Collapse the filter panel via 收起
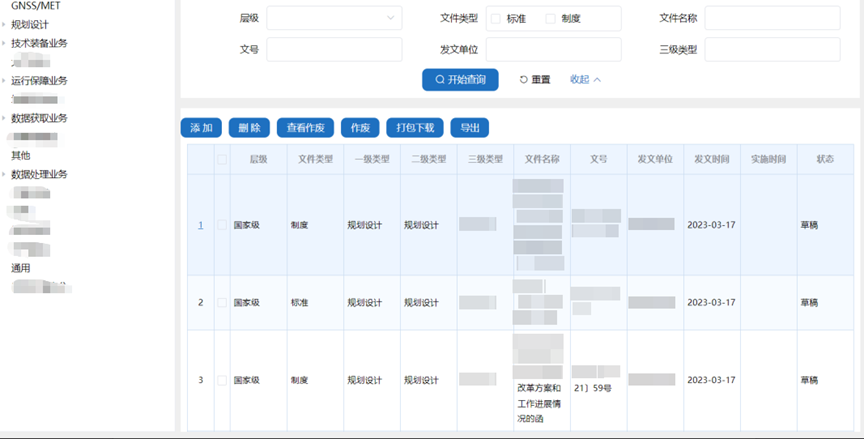The width and height of the screenshot is (864, 439). pos(585,79)
